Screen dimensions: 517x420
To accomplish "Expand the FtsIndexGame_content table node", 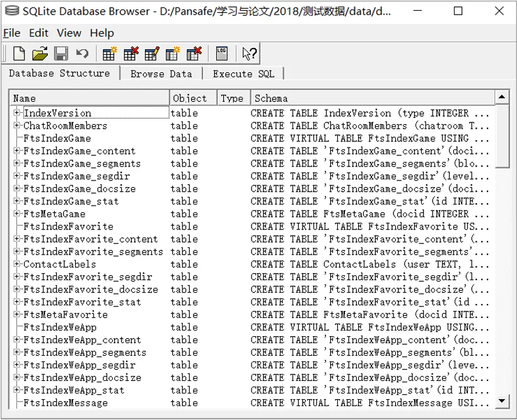I will point(16,151).
